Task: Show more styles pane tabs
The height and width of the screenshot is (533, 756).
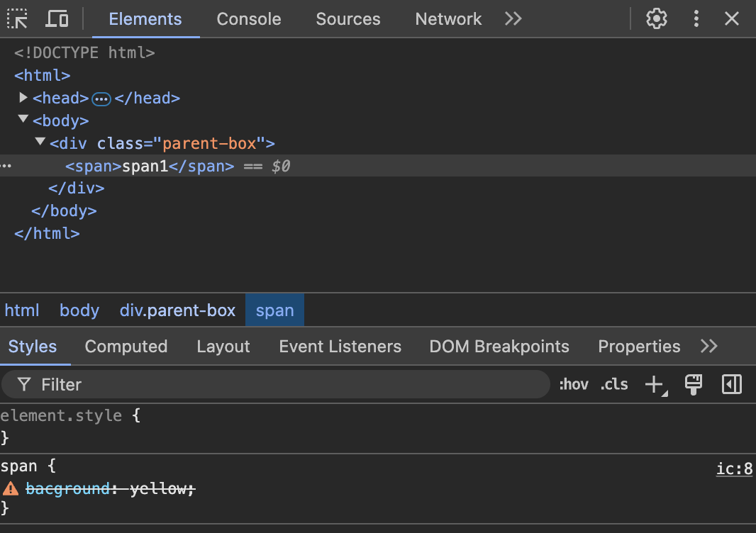Action: click(708, 346)
